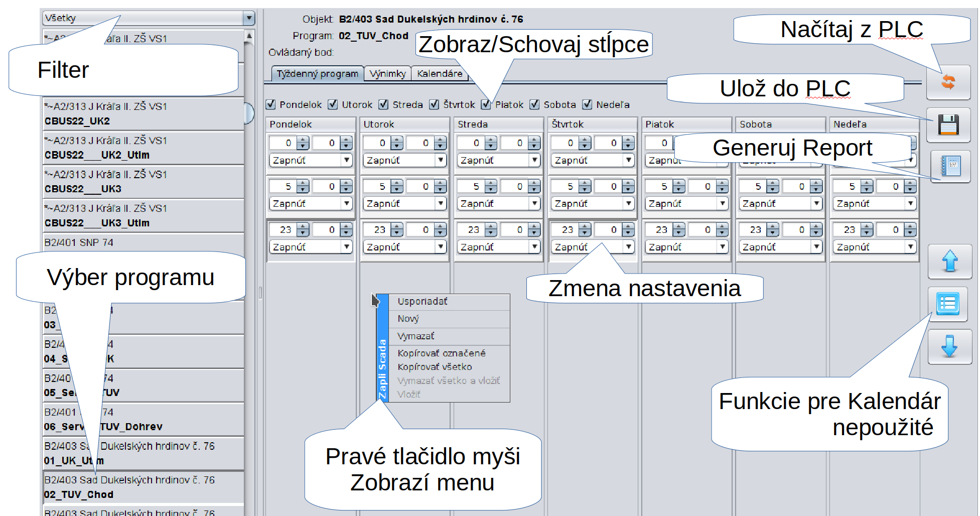Screen dimensions: 980x516
Task: Disable the Nedeľa column checkbox
Action: click(587, 104)
